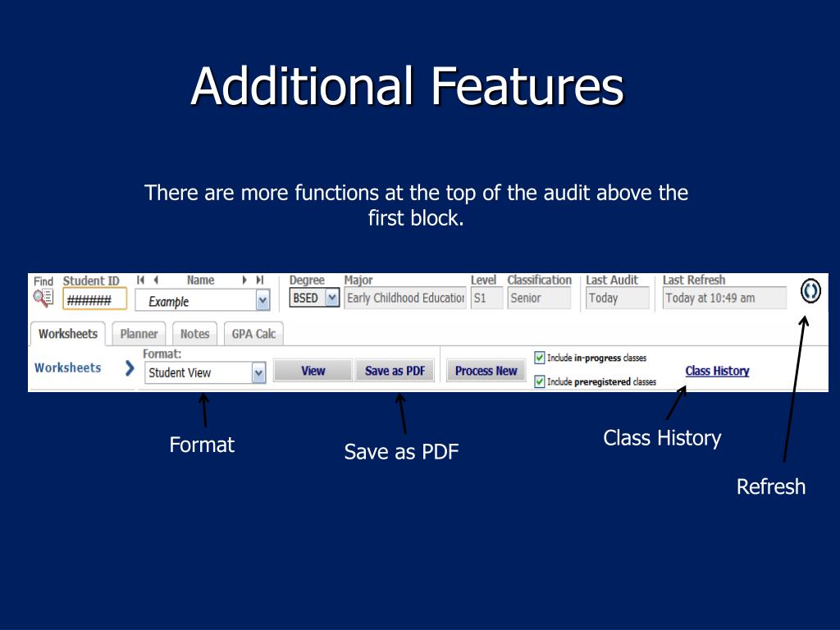Go to last student record arrow
This screenshot has height=630, width=840.
260,280
